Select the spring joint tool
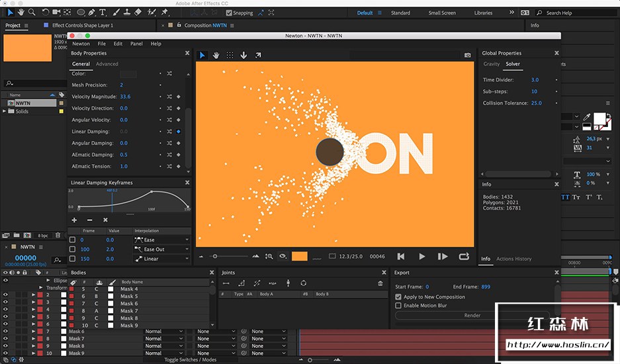Image resolution: width=620 pixels, height=364 pixels. click(x=273, y=283)
